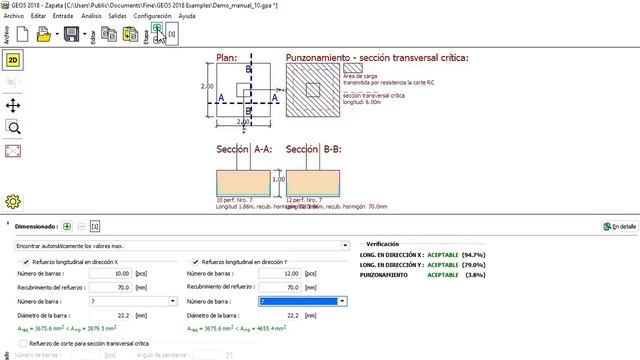Open the Configuración menu
Viewport: 640px width, 360px height.
(152, 16)
